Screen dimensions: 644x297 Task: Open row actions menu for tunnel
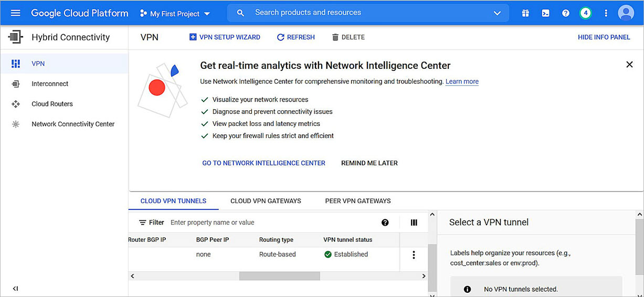[x=414, y=254]
